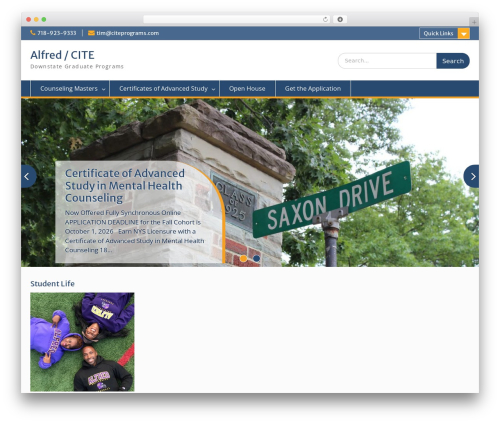Open the Student Life students photo
This screenshot has height=423, width=500.
point(82,342)
